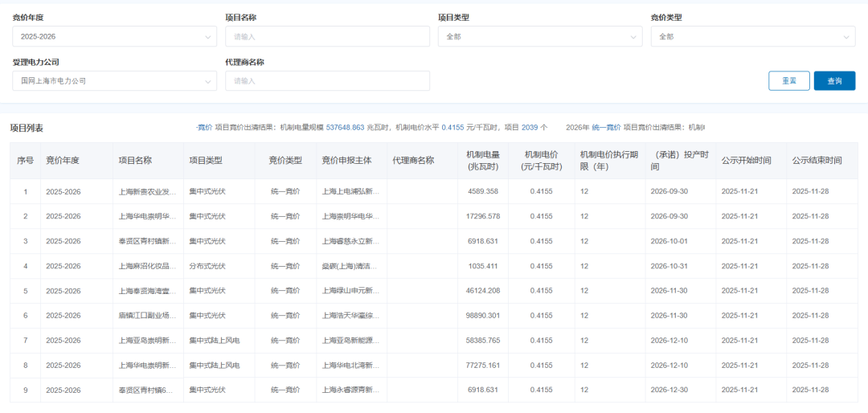Click the 统一竞价 link in the scrolling notice
The image size is (868, 413).
click(x=606, y=128)
